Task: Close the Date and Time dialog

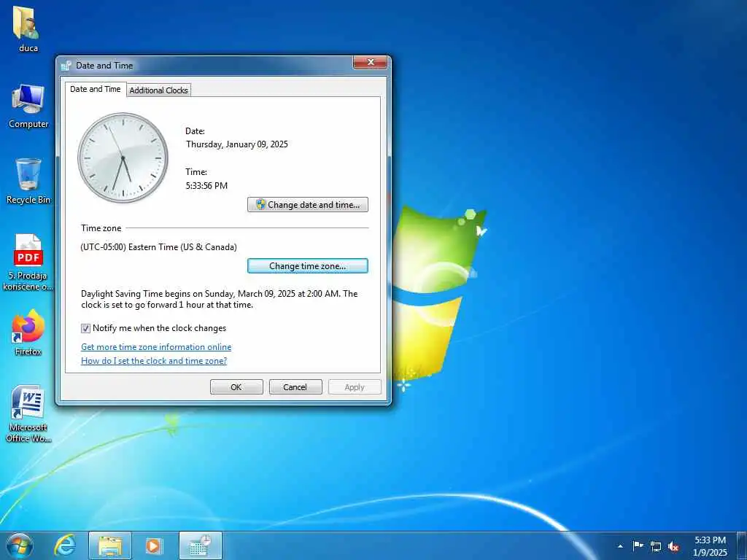Action: pyautogui.click(x=370, y=63)
